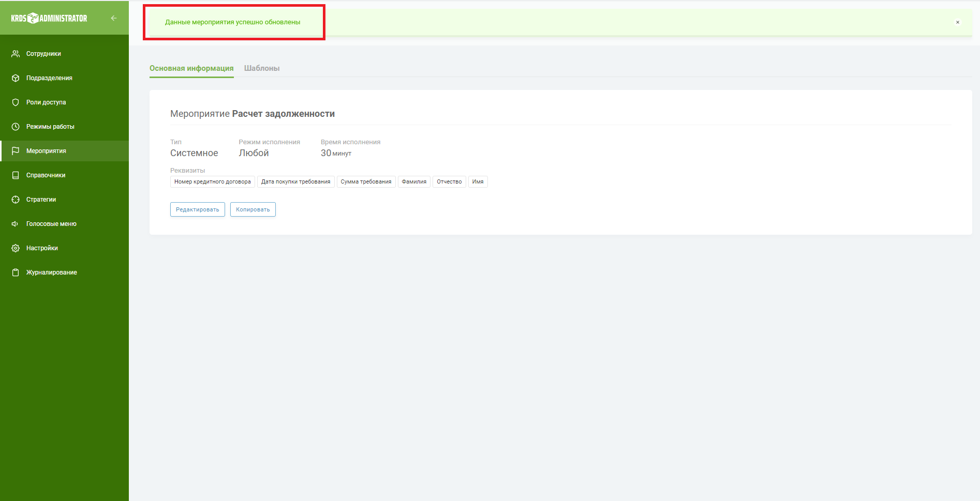Click the Фамилия tag

[x=414, y=181]
